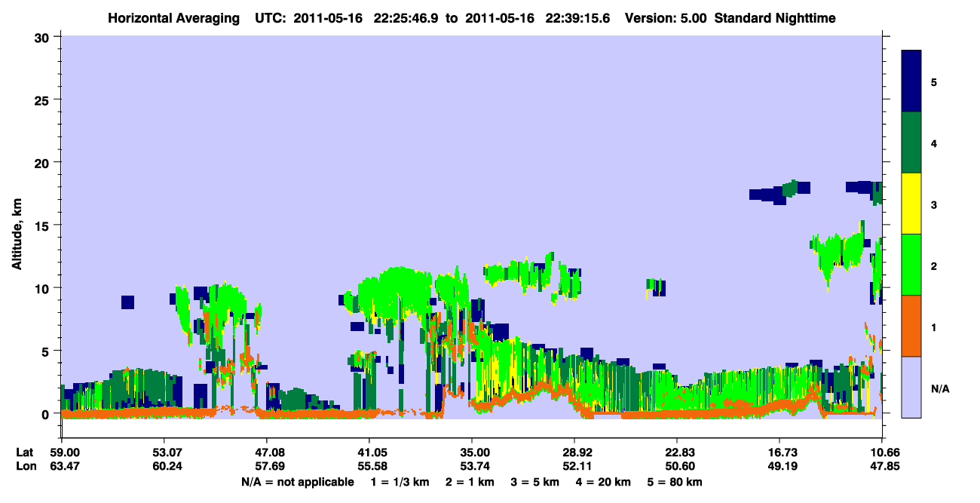
Task: Click the 'N/A = not applicable' caption
Action: 298,482
